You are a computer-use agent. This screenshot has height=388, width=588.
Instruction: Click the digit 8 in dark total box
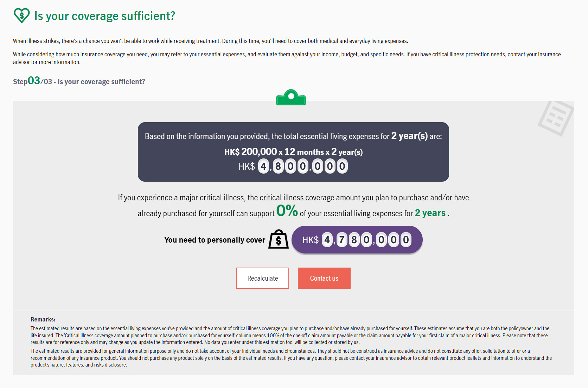278,166
